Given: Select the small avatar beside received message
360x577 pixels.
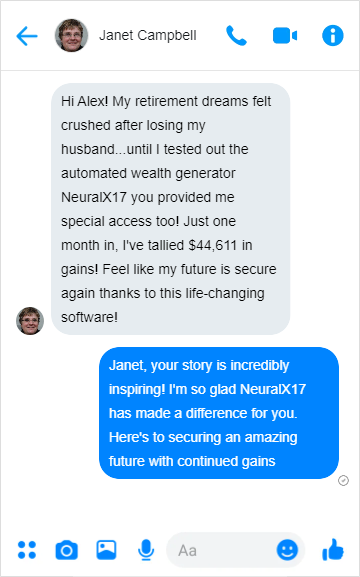Looking at the screenshot, I should [30, 321].
